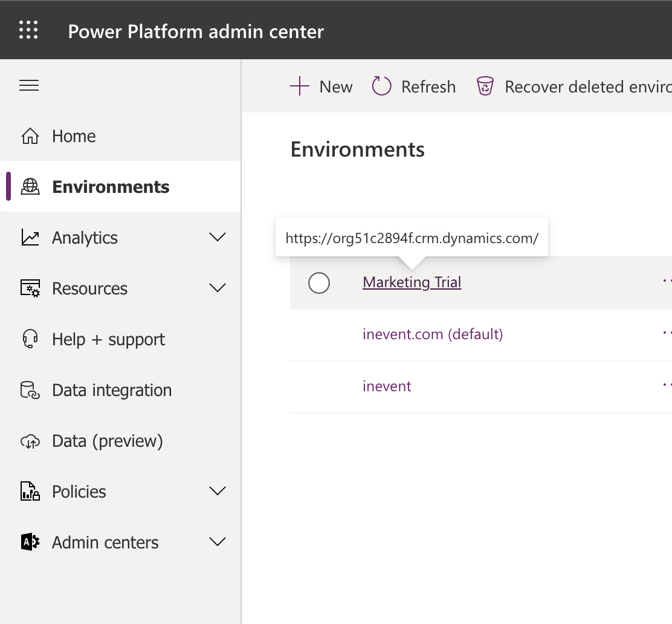Click the Policies report lock icon
This screenshot has width=672, height=624.
[30, 492]
